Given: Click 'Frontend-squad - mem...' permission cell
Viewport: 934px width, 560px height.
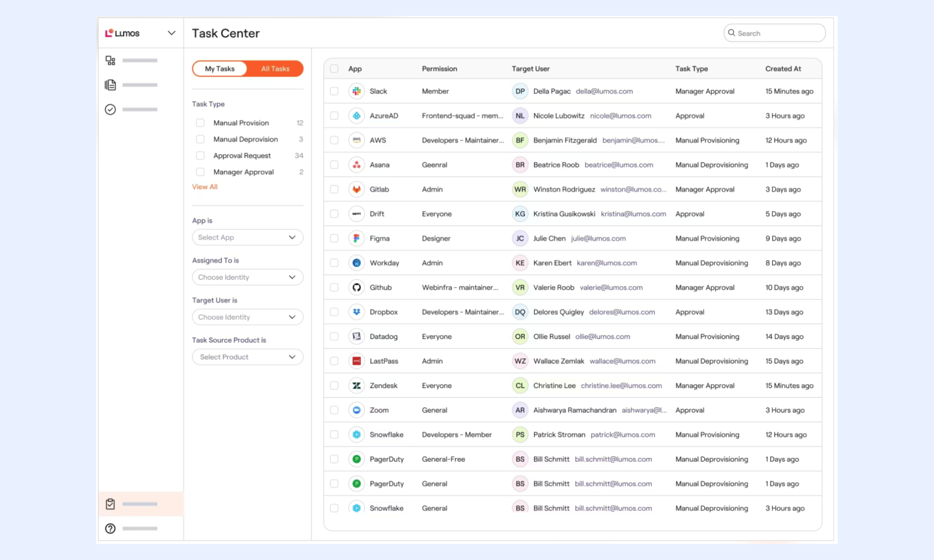Looking at the screenshot, I should (x=462, y=116).
